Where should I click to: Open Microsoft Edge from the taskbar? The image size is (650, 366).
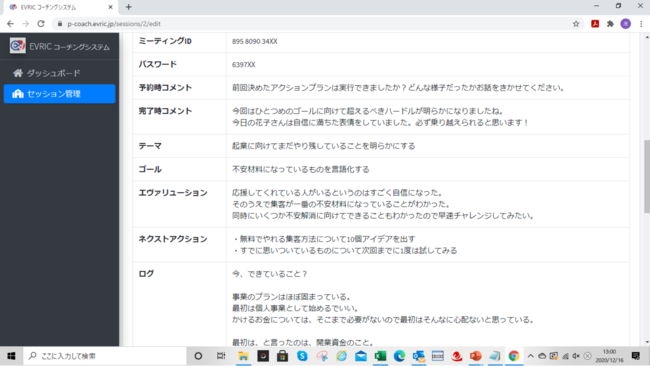point(400,356)
